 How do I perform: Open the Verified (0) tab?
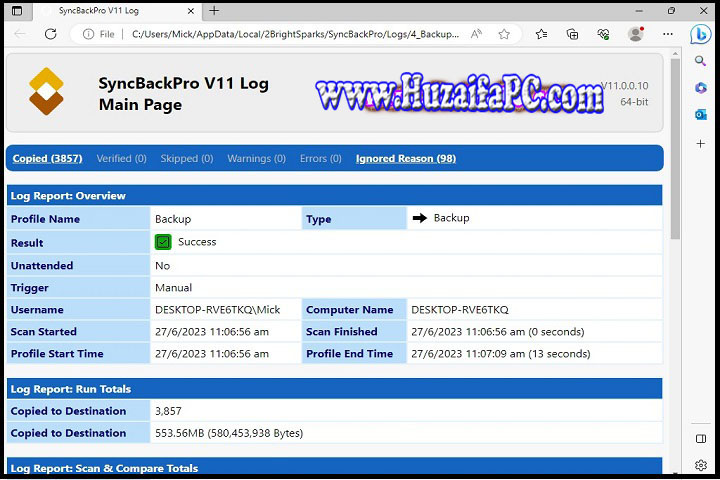coord(121,158)
